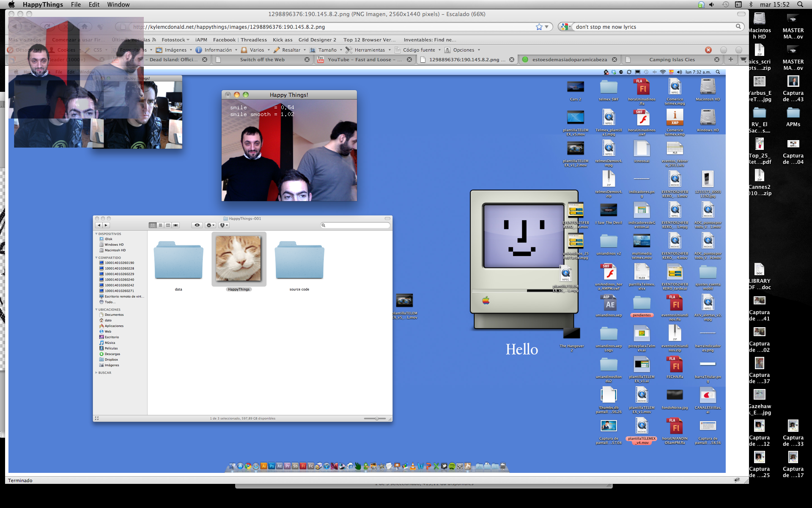Open the search engine selector dropdown

565,27
